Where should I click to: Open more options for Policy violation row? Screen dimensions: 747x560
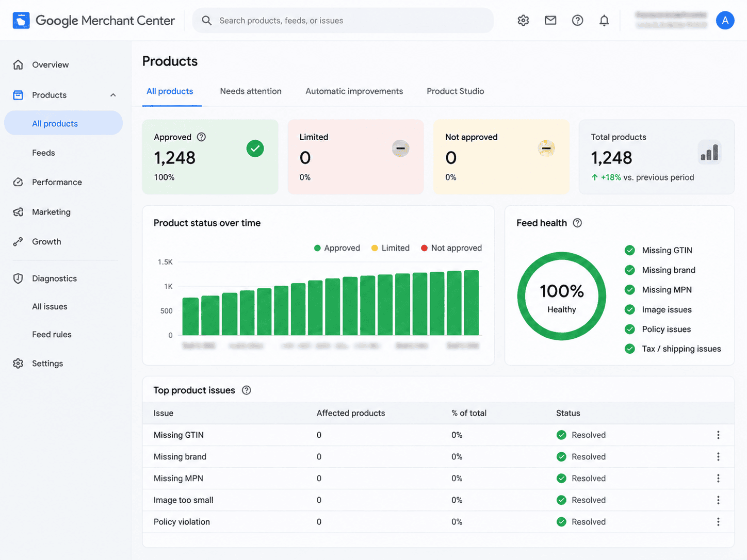(x=718, y=522)
